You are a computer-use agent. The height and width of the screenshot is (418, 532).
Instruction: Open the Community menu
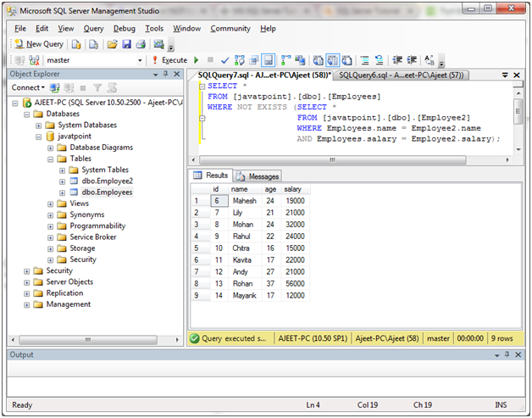coord(230,29)
